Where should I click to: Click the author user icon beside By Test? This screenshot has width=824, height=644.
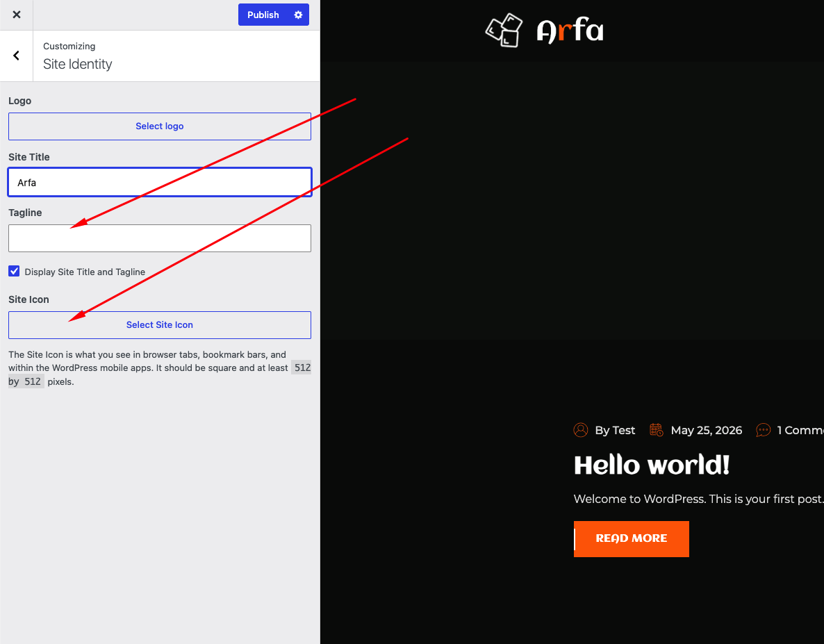pyautogui.click(x=581, y=430)
